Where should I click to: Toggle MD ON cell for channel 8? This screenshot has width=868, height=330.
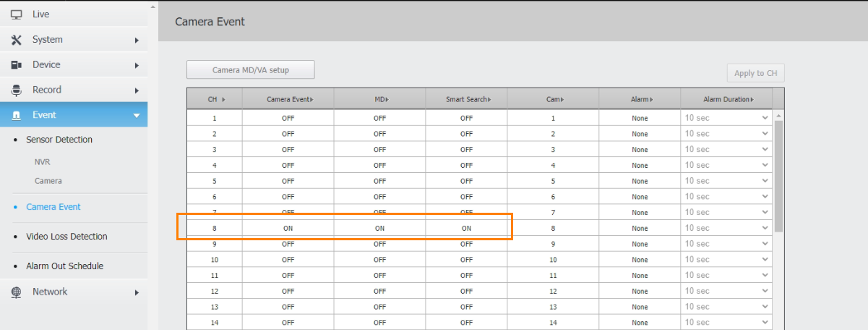pos(379,228)
